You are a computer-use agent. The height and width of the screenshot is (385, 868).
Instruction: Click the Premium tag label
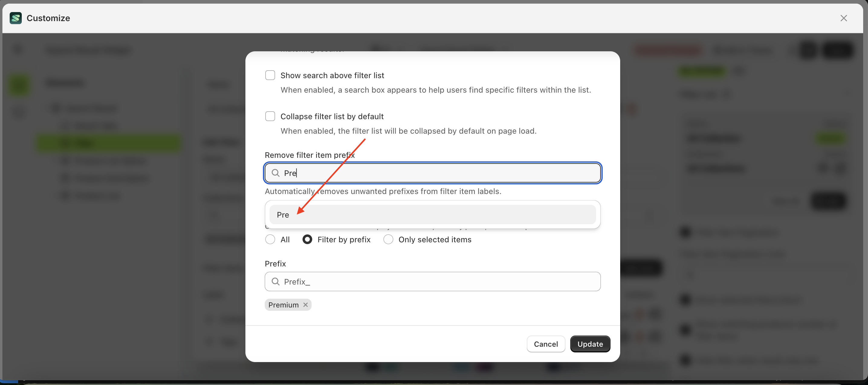(x=283, y=304)
